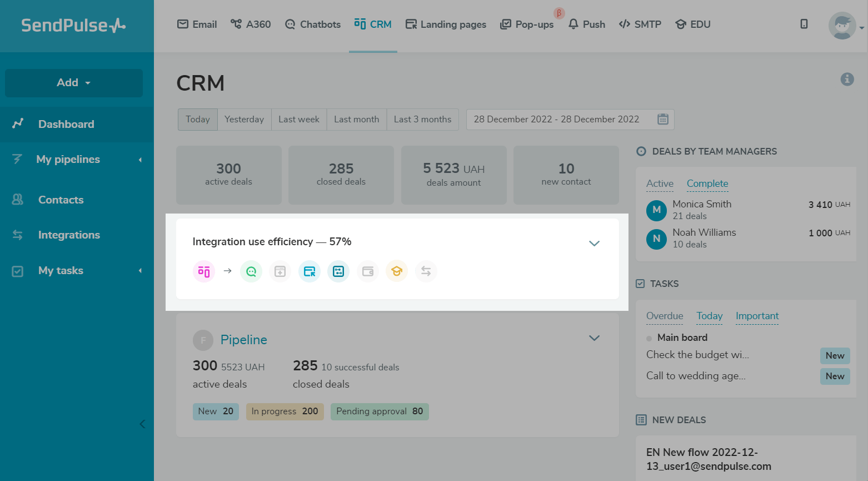Open the calendar date picker icon
Screen dimensions: 868x481
coord(663,119)
